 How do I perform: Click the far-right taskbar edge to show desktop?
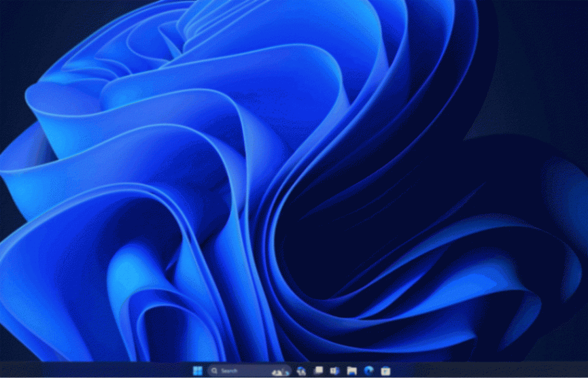tap(586, 371)
